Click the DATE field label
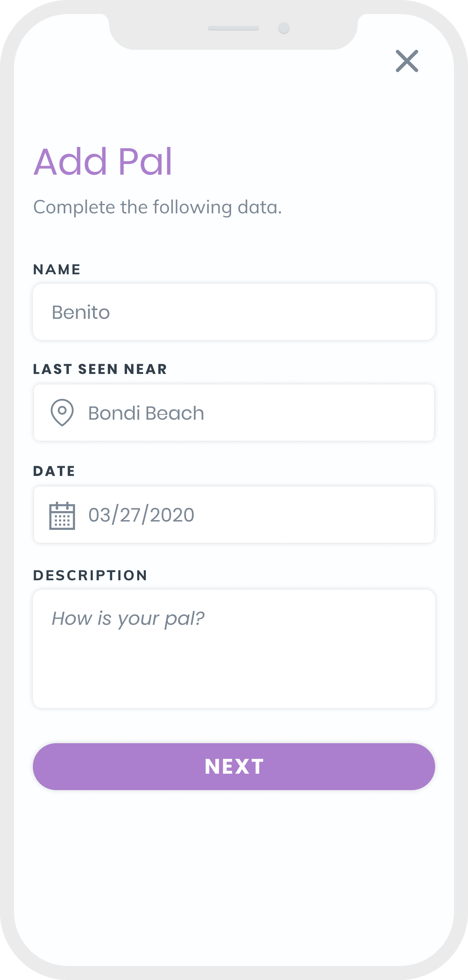 [x=54, y=471]
